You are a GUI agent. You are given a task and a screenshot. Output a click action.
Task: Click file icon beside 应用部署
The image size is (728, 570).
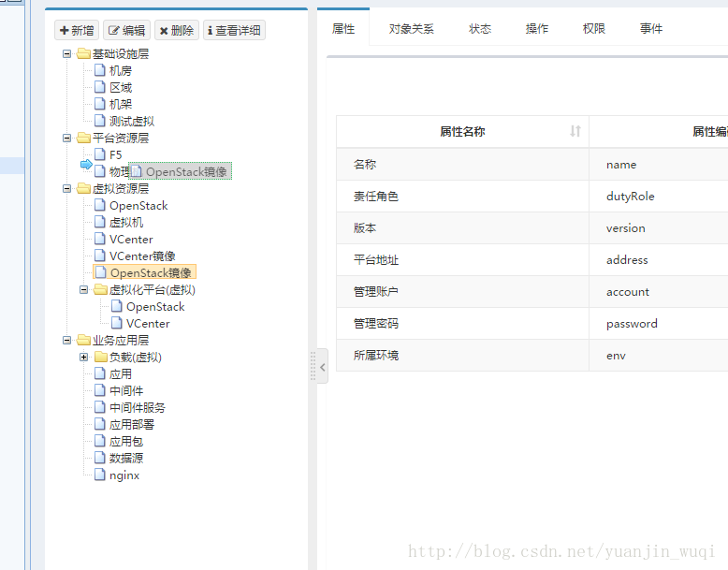pyautogui.click(x=100, y=425)
